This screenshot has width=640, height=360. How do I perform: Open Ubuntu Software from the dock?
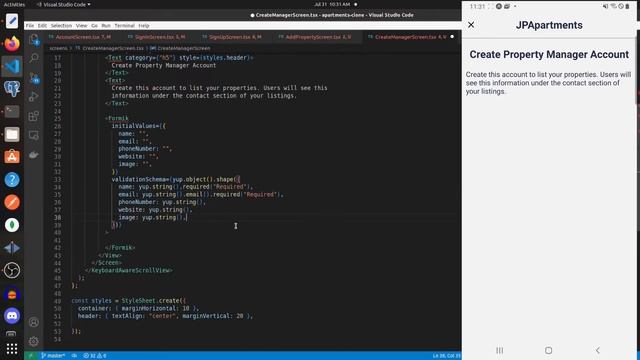(x=12, y=157)
